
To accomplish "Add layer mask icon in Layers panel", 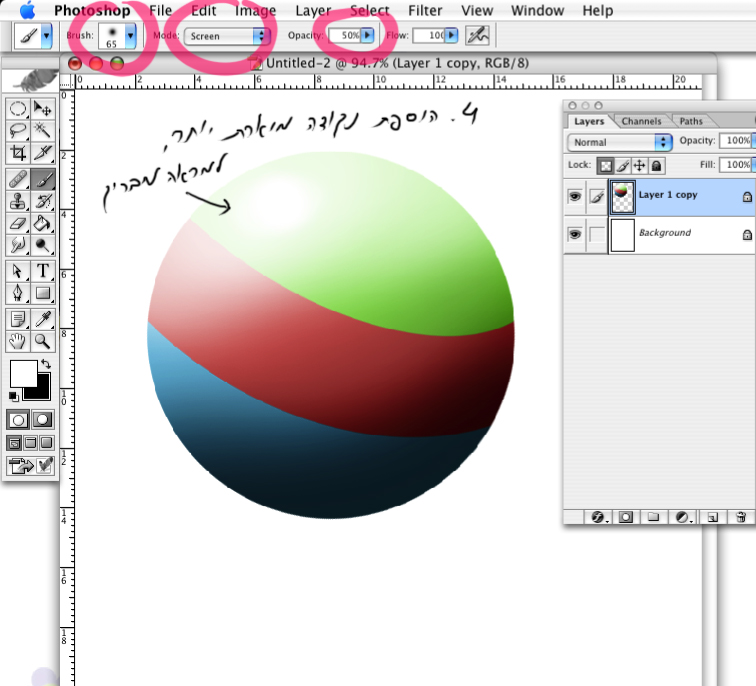I will [x=626, y=517].
